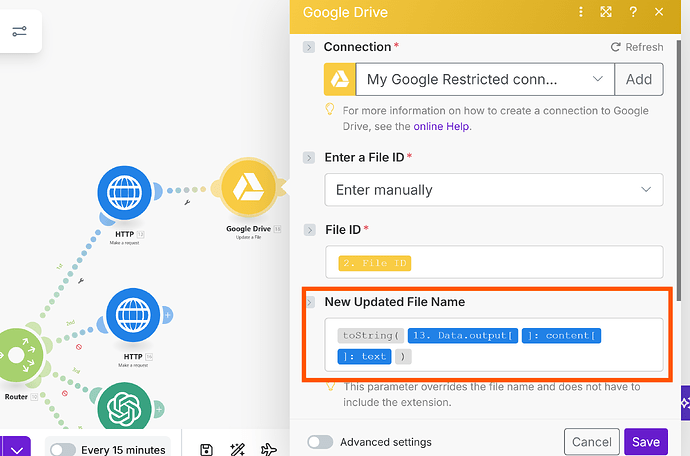Expand the File ID field chevron
Screen dimensions: 690x456
310,230
